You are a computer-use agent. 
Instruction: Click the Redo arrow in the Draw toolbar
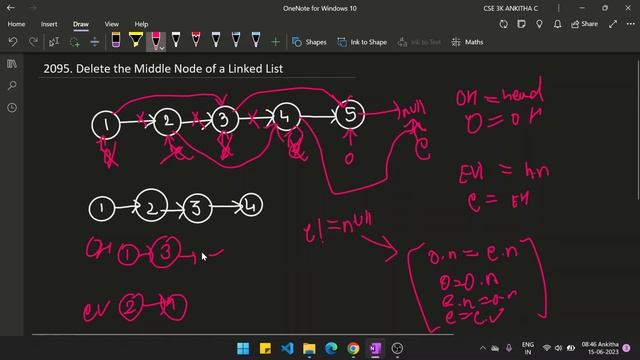(x=33, y=42)
